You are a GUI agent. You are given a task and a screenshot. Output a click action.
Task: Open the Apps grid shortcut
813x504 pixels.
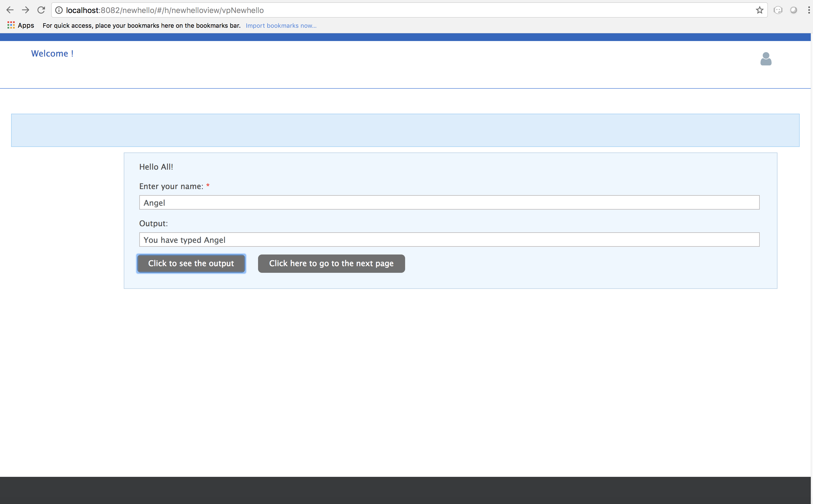(x=21, y=25)
